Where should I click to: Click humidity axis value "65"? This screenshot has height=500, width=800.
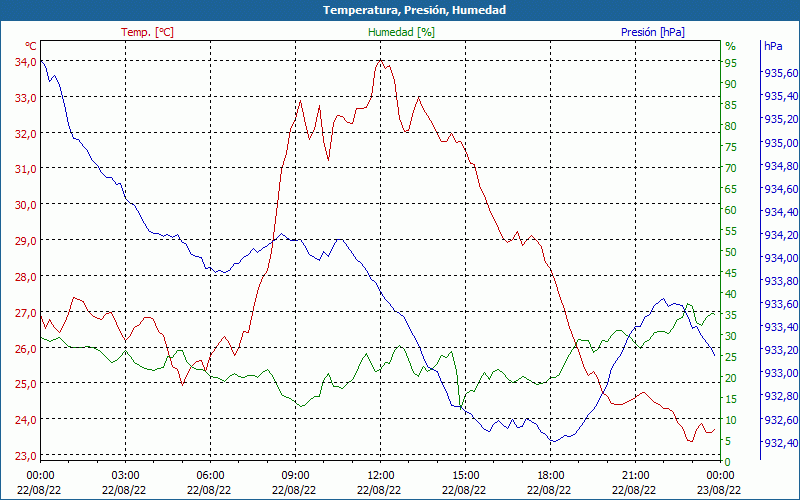[x=731, y=189]
